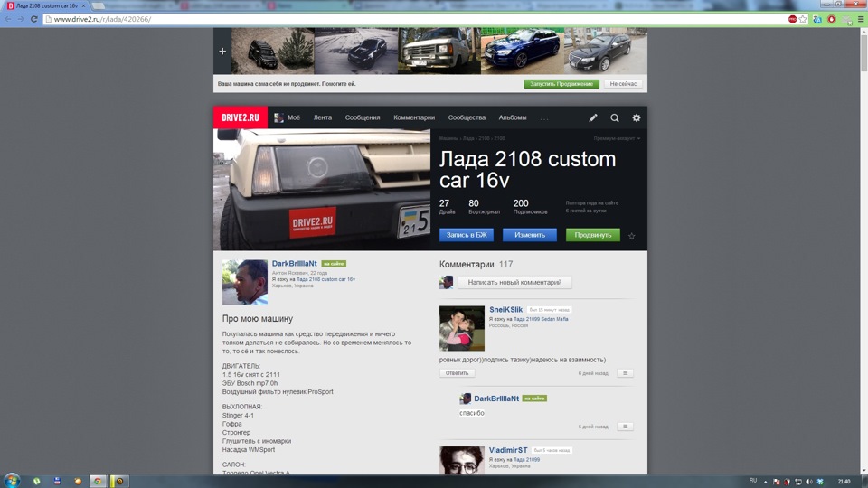This screenshot has height=488, width=868.
Task: Open the black SUV with pine thumbnail
Action: pos(272,51)
